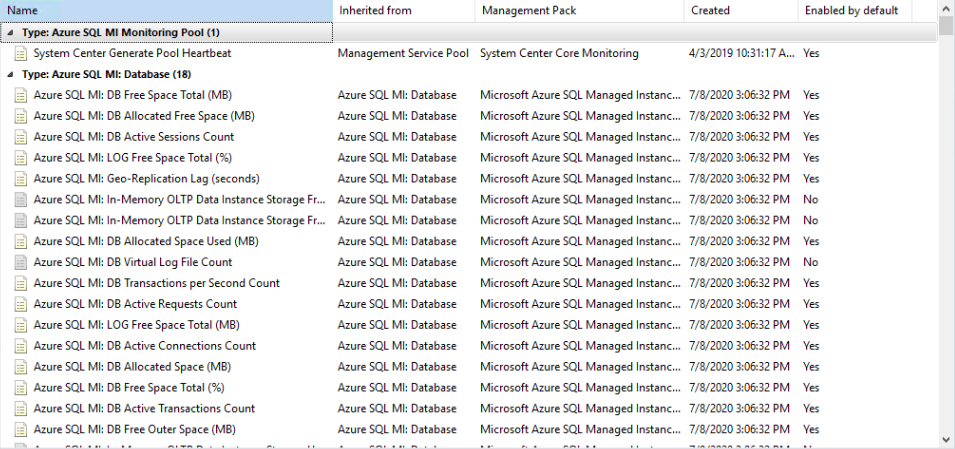Click the Created date in DB Active Sessions Count row
The width and height of the screenshot is (955, 449).
[x=739, y=137]
